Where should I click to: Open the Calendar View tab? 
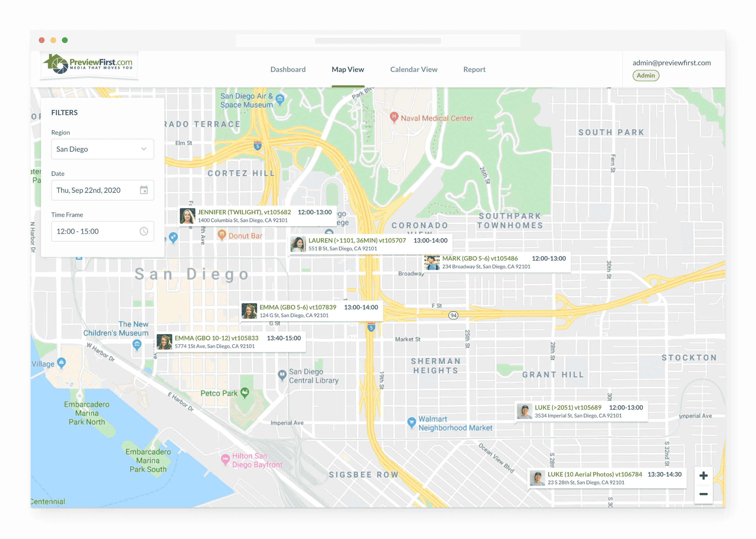click(413, 69)
